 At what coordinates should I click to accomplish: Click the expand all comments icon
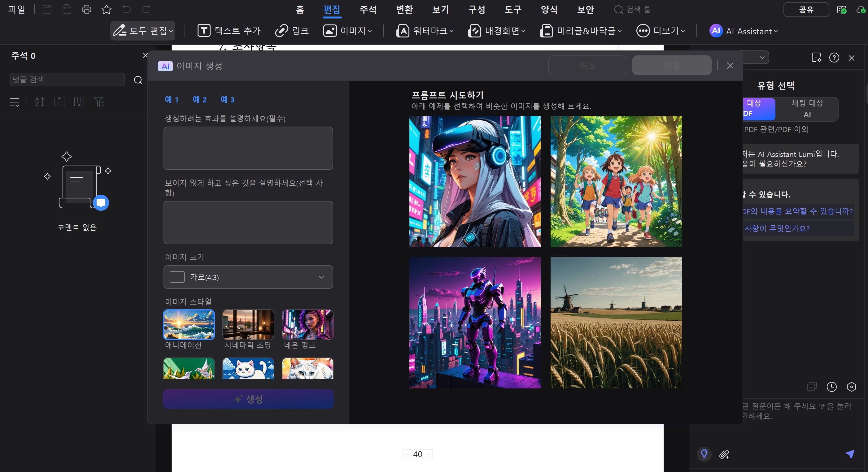coord(59,102)
